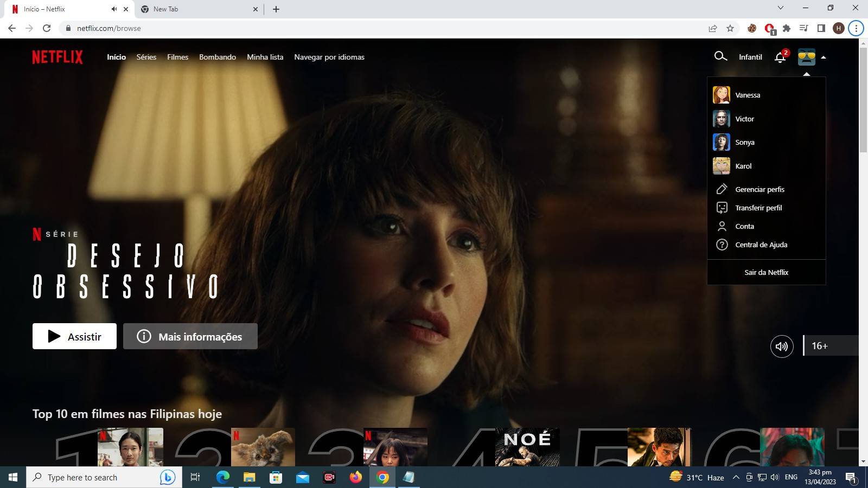Open a new browser tab
This screenshot has height=488, width=868.
[276, 9]
